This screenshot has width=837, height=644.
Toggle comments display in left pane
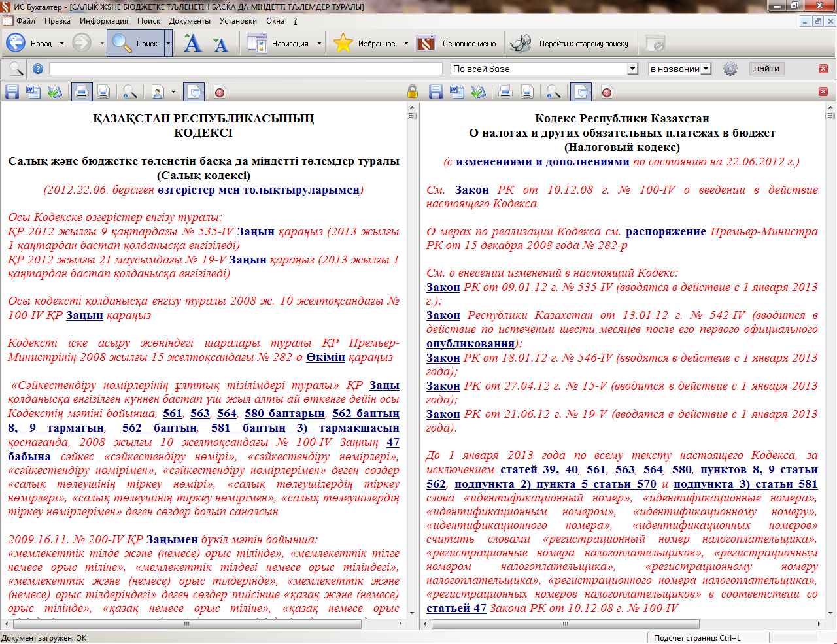tap(194, 92)
